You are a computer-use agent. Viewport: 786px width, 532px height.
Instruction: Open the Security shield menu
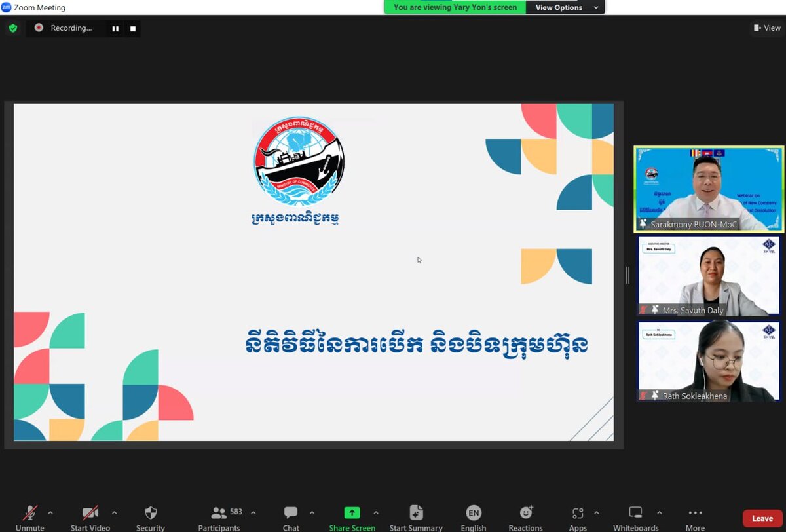pyautogui.click(x=151, y=517)
